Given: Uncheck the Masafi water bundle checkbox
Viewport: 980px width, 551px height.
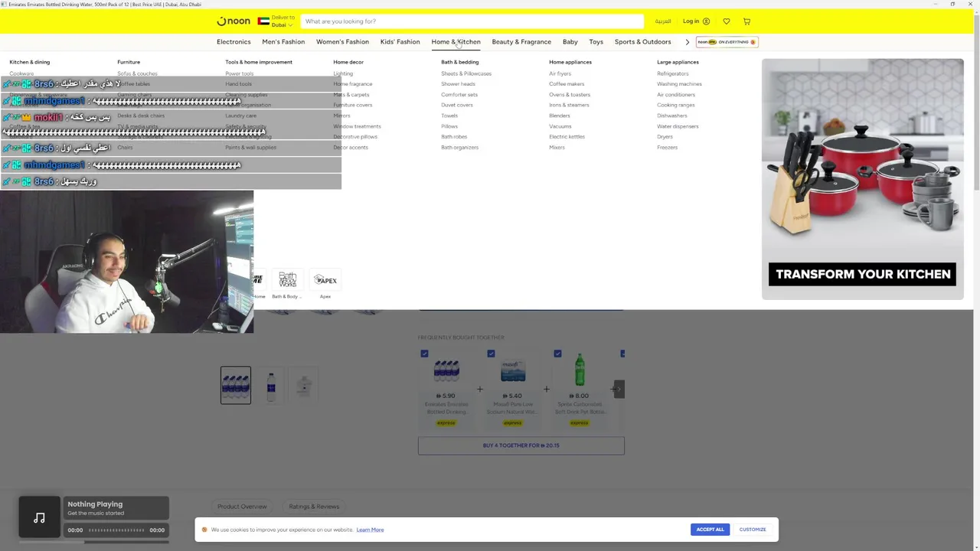Looking at the screenshot, I should tap(491, 354).
